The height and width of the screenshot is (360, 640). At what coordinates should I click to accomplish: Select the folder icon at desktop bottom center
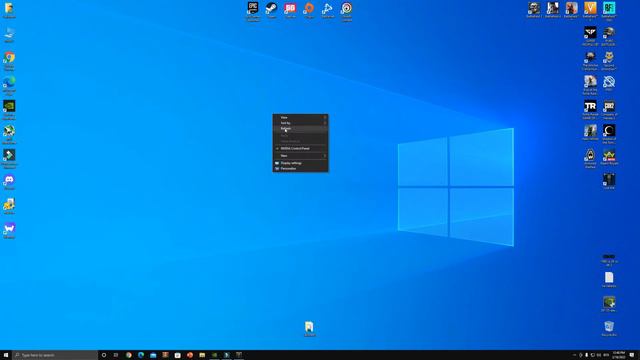click(x=309, y=329)
